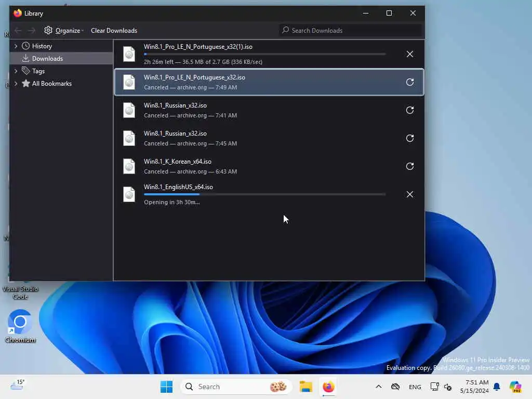Viewport: 532px width, 399px height.
Task: Minimize the Library window
Action: 365,13
